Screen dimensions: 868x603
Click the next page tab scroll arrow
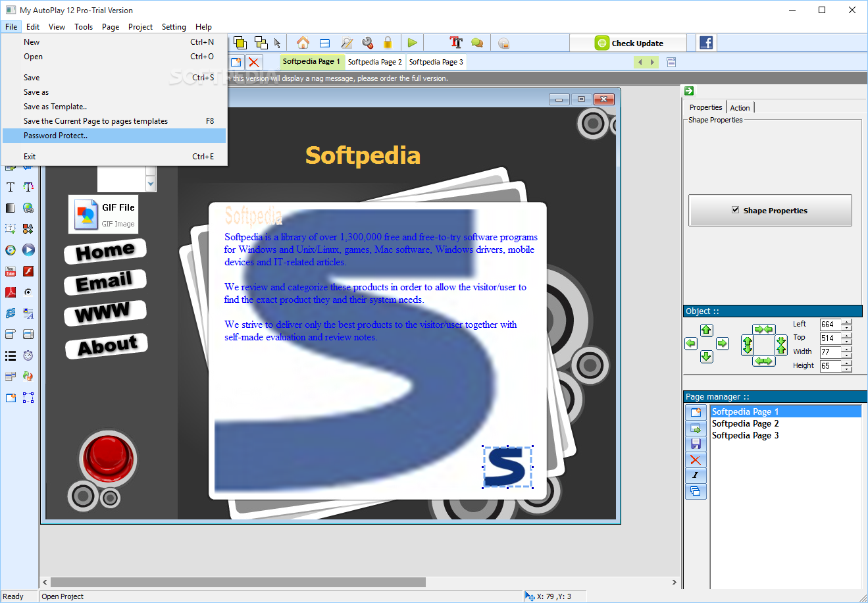[652, 63]
